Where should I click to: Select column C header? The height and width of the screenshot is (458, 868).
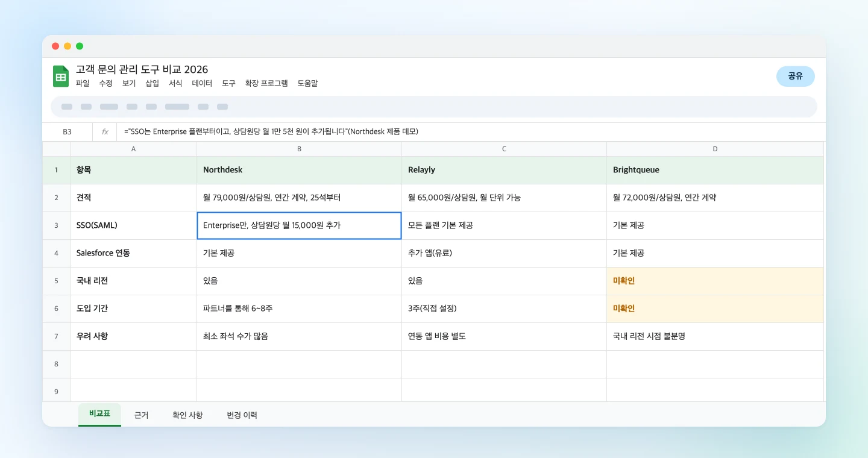tap(504, 149)
